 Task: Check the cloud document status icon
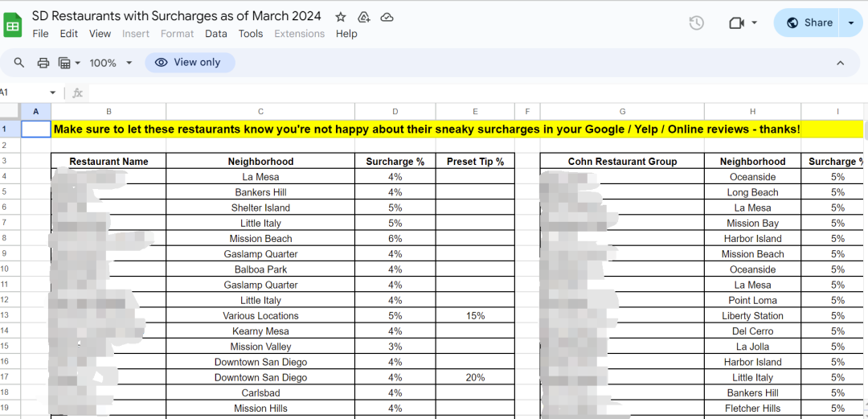pos(387,17)
